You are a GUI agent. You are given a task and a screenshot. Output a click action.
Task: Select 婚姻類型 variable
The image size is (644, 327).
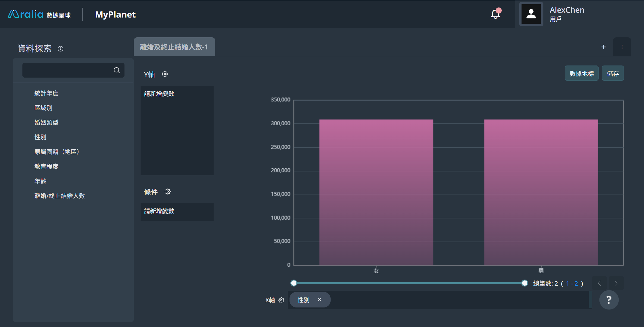46,122
